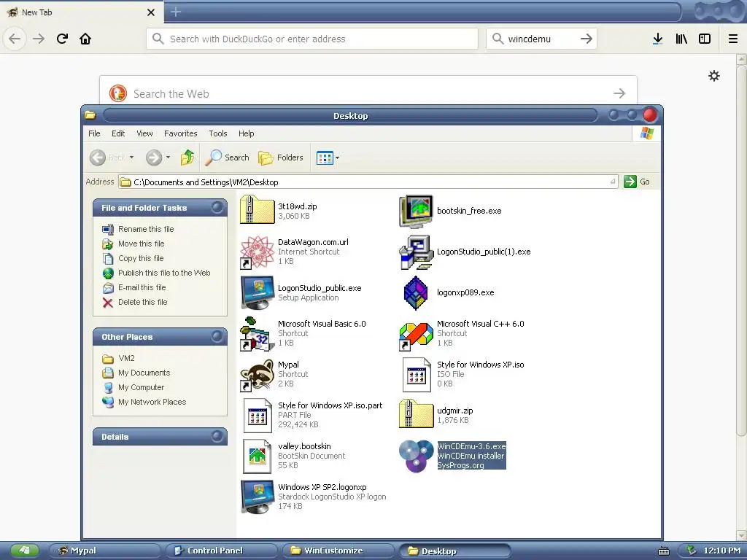Click the browser home icon
747x560 pixels.
(85, 39)
